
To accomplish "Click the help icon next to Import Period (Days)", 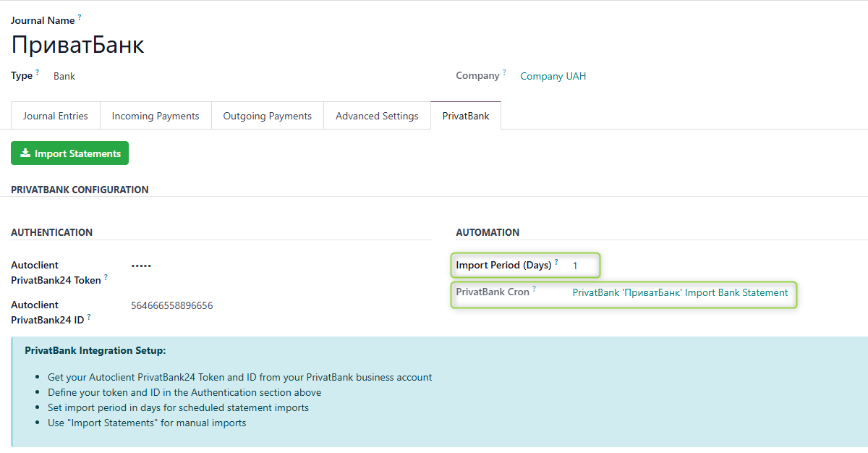I will coord(556,261).
